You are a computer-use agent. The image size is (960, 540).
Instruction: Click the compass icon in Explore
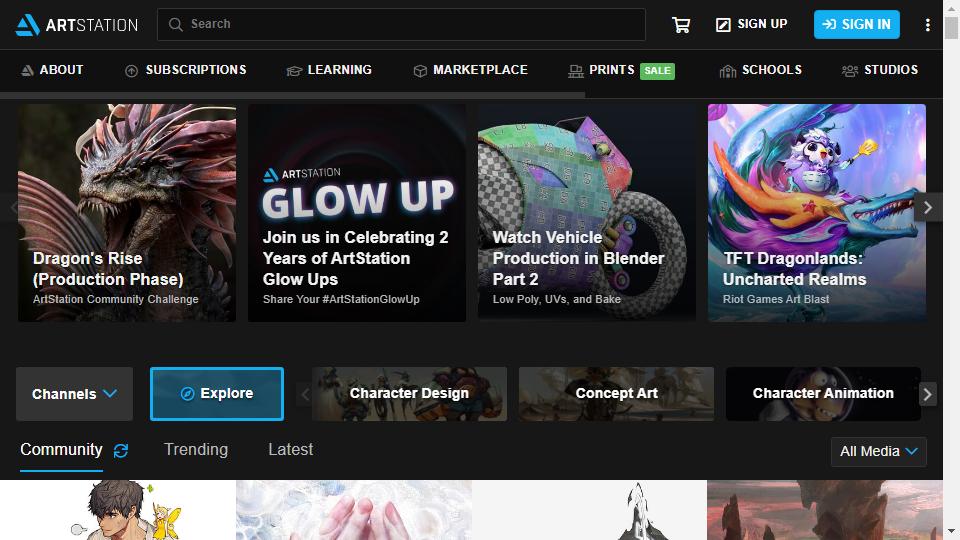coord(187,394)
